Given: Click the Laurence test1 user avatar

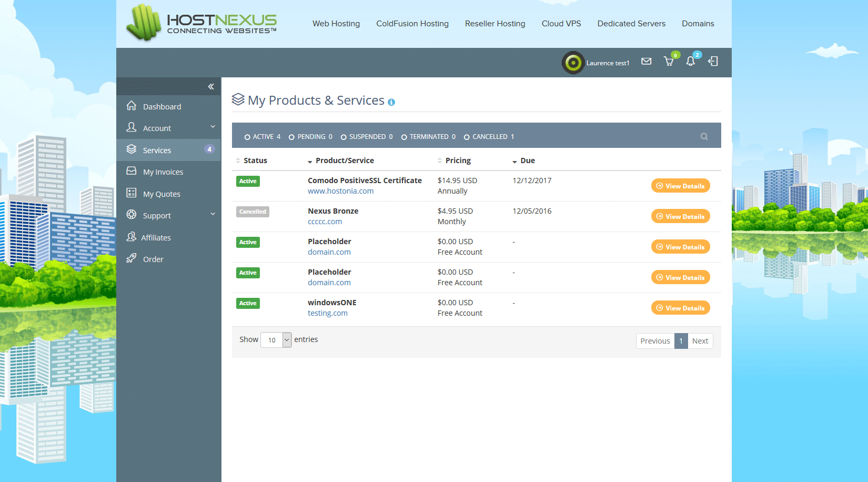Looking at the screenshot, I should (x=573, y=63).
